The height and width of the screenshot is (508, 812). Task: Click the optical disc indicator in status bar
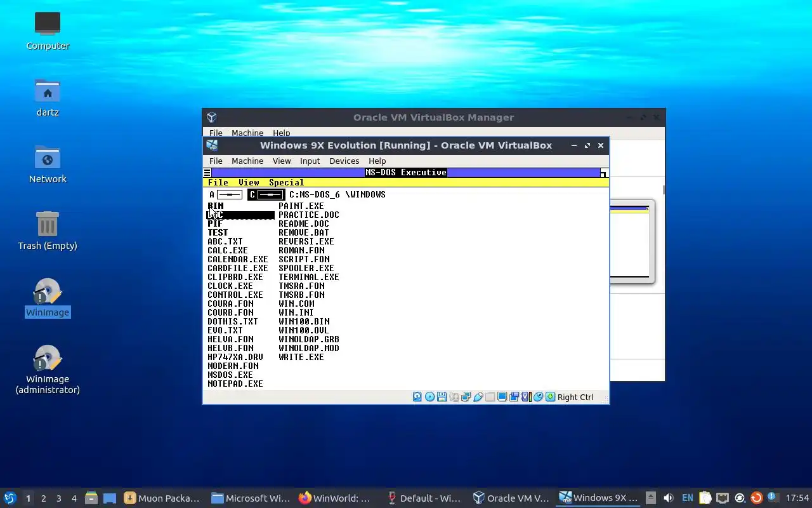coord(429,397)
